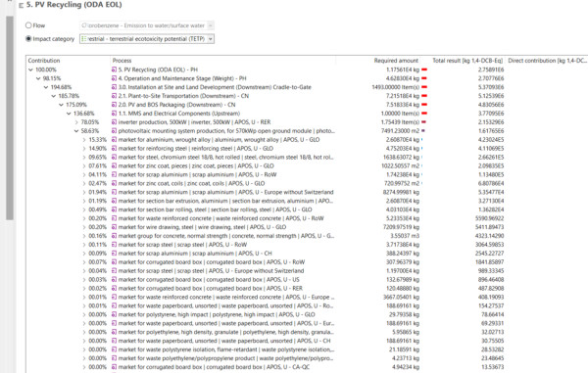
Task: Click process icon of corrugated board box CA-QC row
Action: pyautogui.click(x=114, y=367)
